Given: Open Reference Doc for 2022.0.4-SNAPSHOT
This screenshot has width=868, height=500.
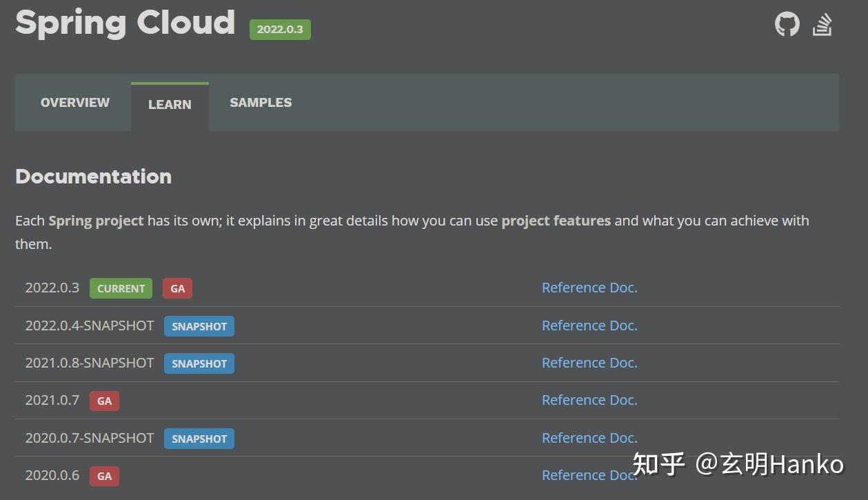Looking at the screenshot, I should (x=589, y=326).
